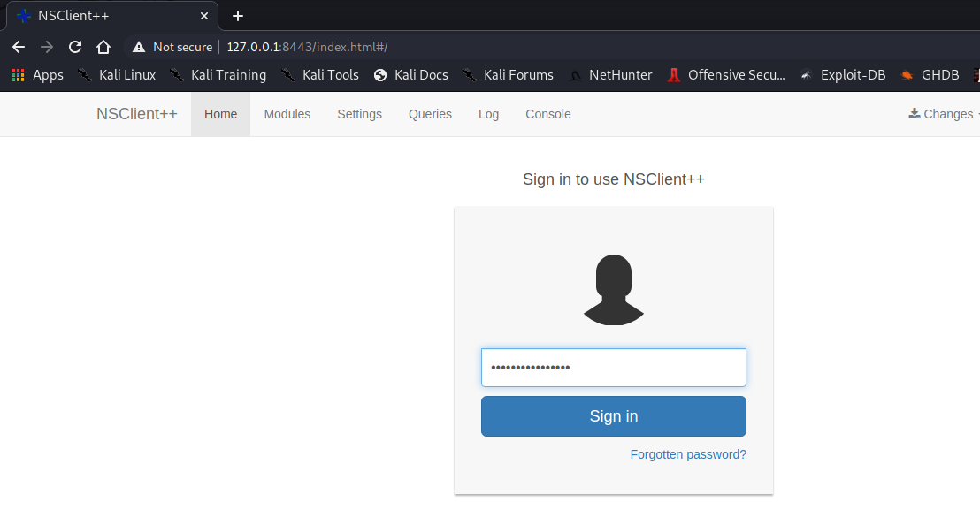This screenshot has width=980, height=525.
Task: Reload the page with refresh icon
Action: [75, 47]
